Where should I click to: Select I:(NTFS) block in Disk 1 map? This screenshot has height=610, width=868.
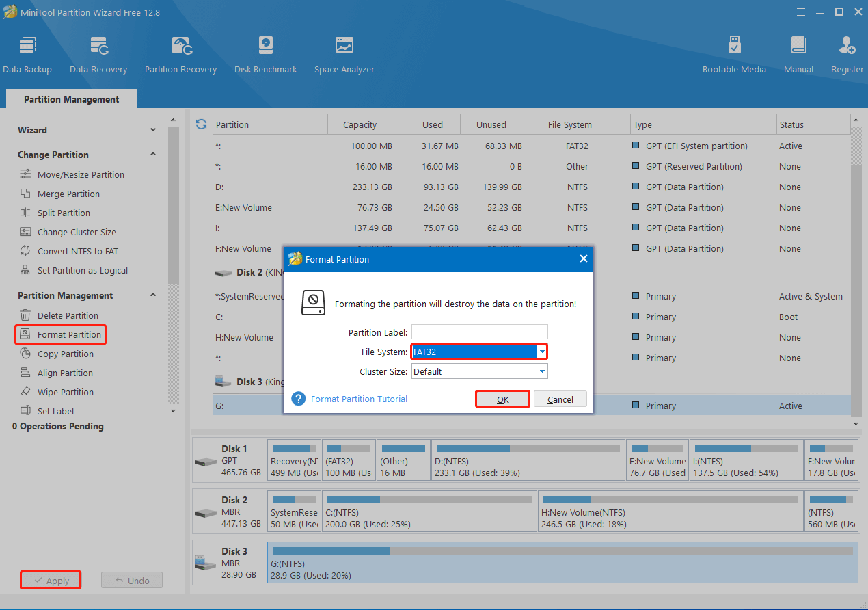tap(746, 460)
